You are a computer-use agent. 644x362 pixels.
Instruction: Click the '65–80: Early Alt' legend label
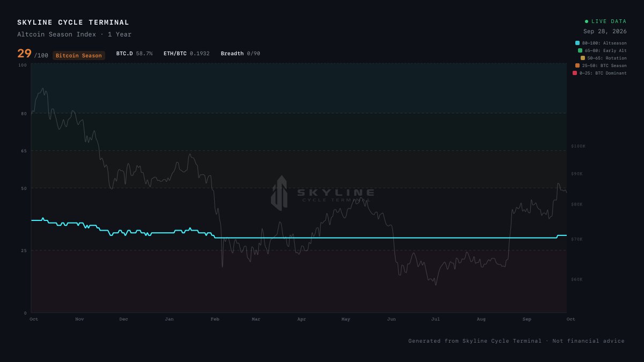click(x=606, y=50)
